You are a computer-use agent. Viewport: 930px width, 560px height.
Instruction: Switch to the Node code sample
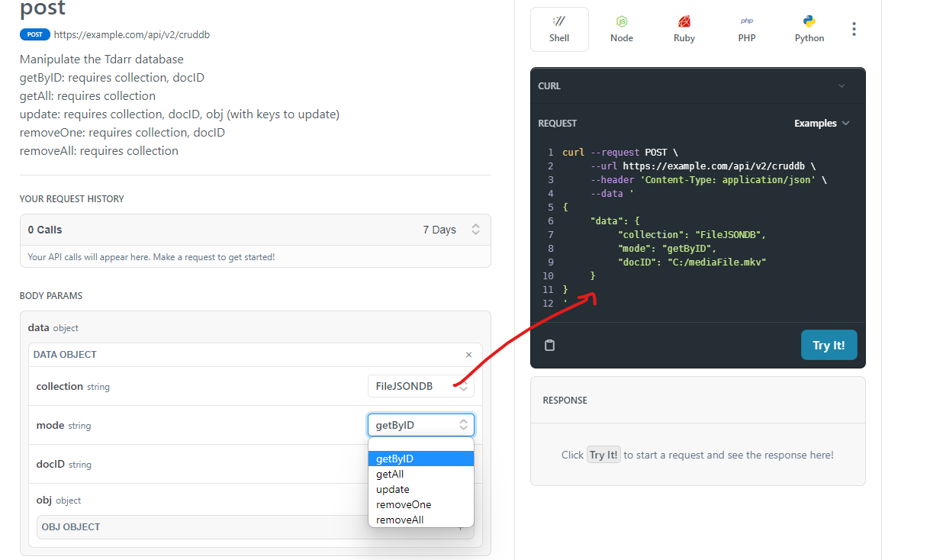point(622,29)
